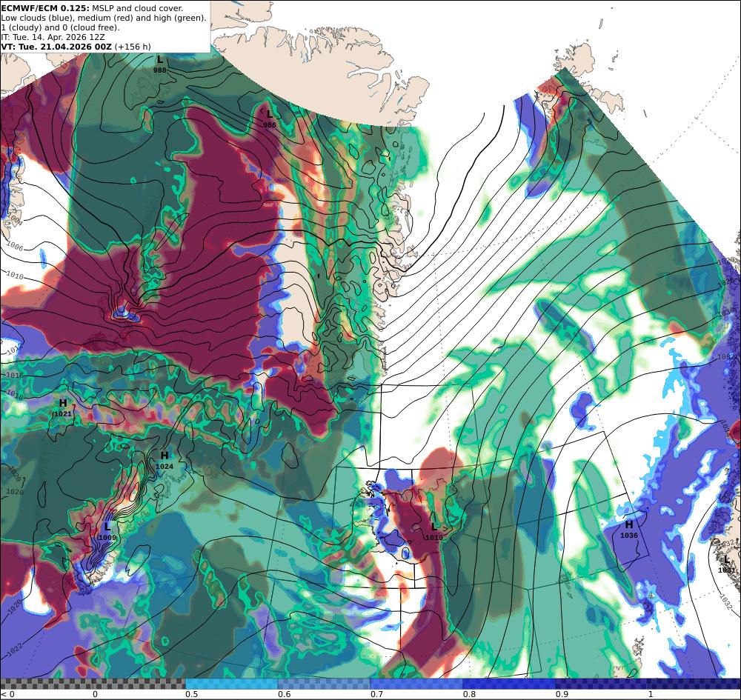Click the 0.6–0.7 colorbar segment
This screenshot has height=700, width=741.
click(325, 684)
